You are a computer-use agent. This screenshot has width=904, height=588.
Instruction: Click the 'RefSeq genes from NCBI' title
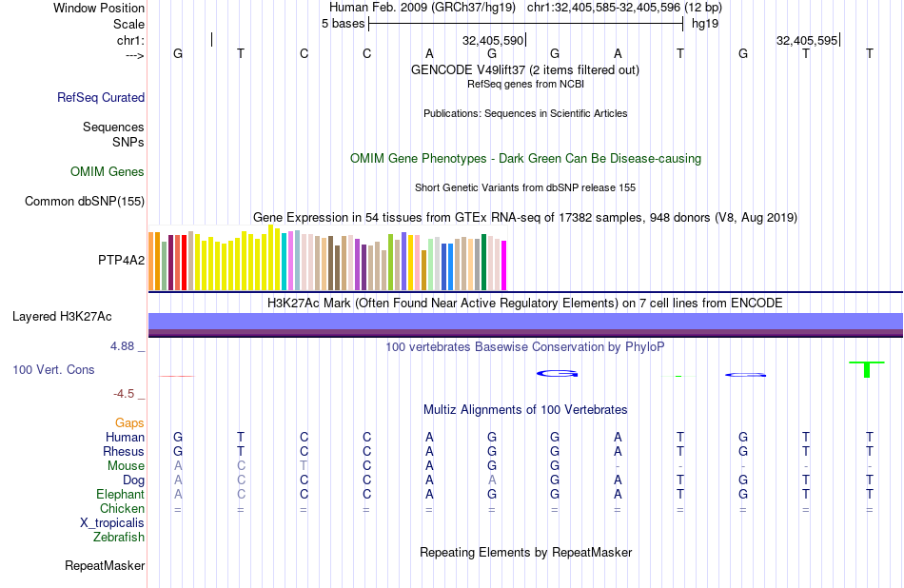tap(525, 84)
